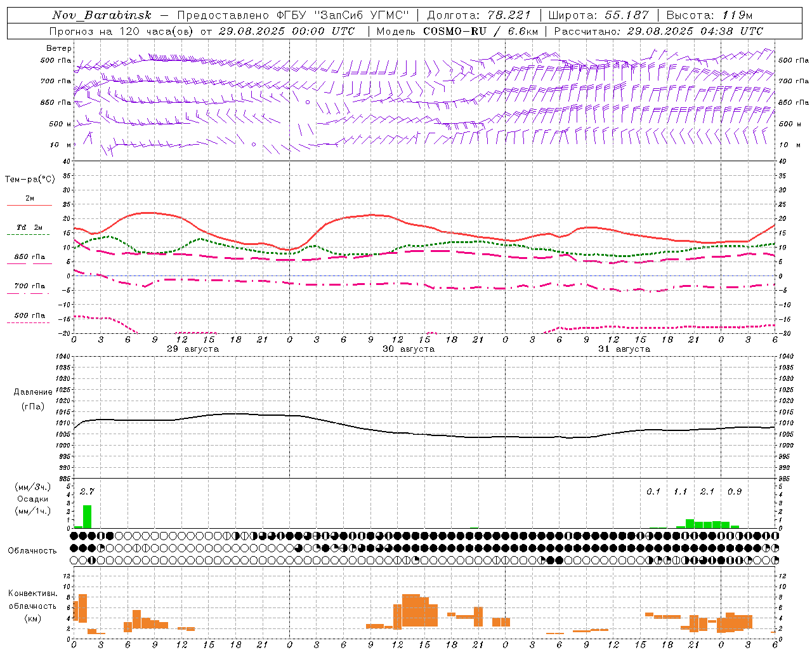Click the Осадки panel label
Viewport: 812px width, 650px height.
pos(33,499)
